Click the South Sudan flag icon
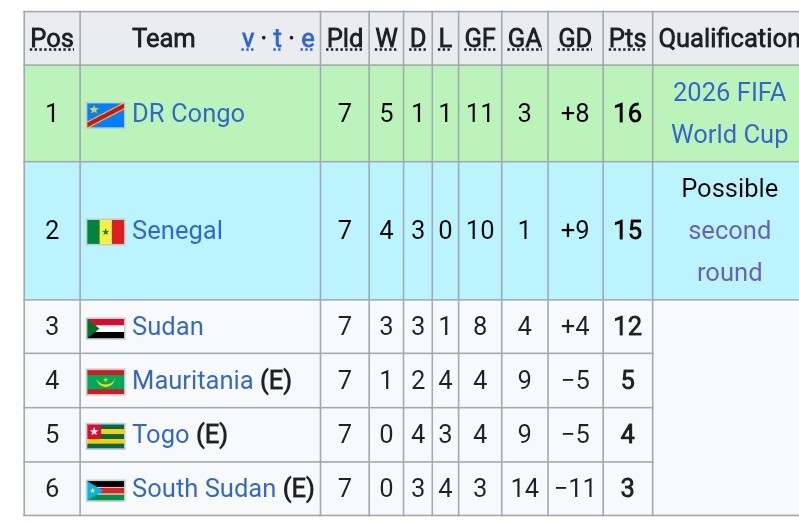Image resolution: width=799 pixels, height=523 pixels. [105, 490]
